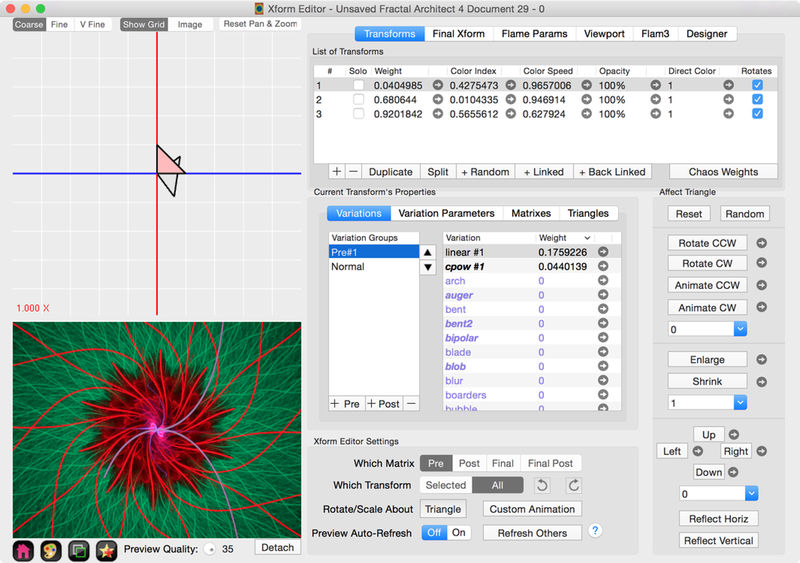This screenshot has width=800, height=563.
Task: Uncheck Rotates for transform 2
Action: point(757,100)
